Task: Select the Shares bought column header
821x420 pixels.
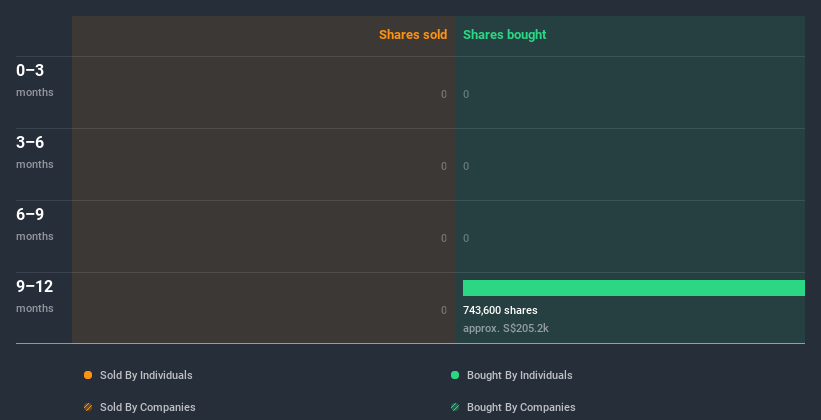Action: pyautogui.click(x=504, y=35)
